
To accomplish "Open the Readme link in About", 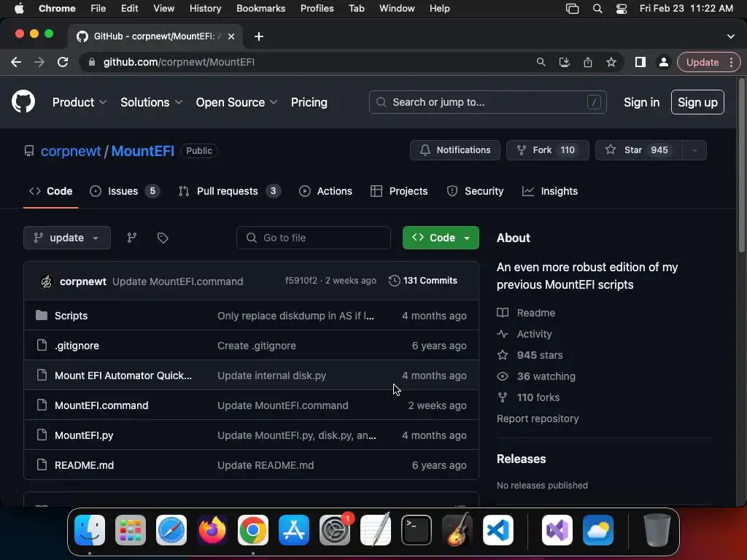I will (x=536, y=313).
